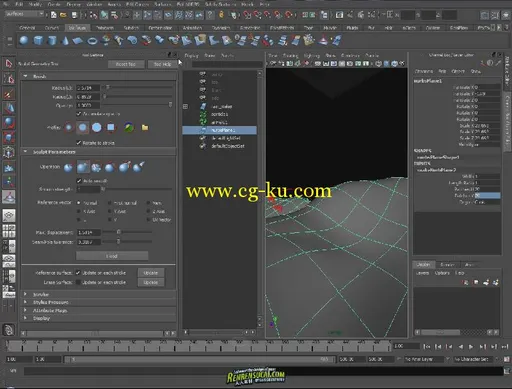Choose the Push sculpt operation icon

(68, 167)
